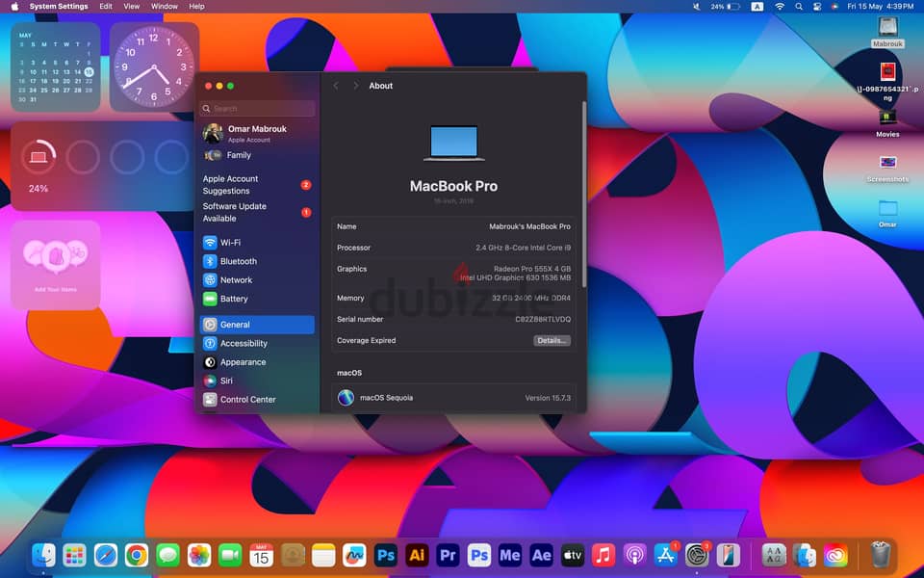924x578 pixels.
Task: Open Font Book from the Dock
Action: pyautogui.click(x=774, y=555)
